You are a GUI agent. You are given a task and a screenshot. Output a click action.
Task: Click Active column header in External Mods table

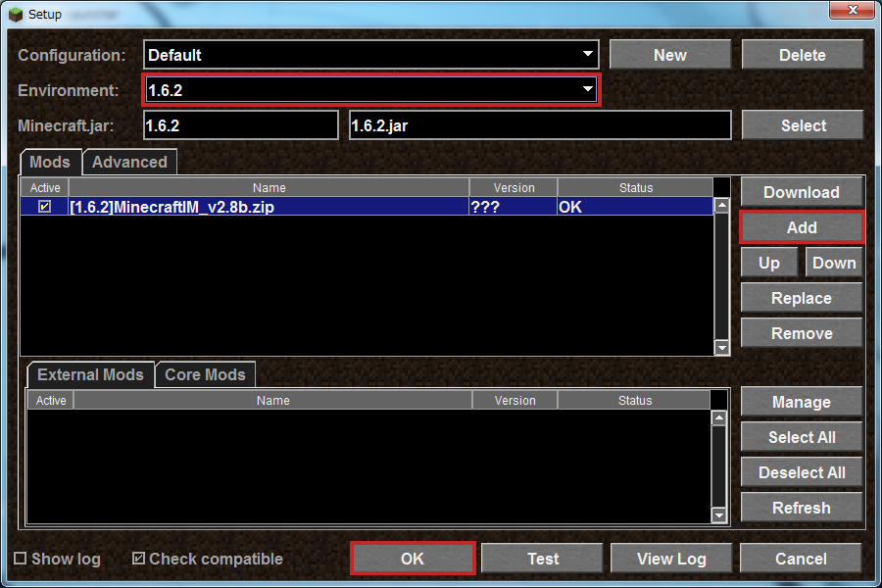[51, 400]
